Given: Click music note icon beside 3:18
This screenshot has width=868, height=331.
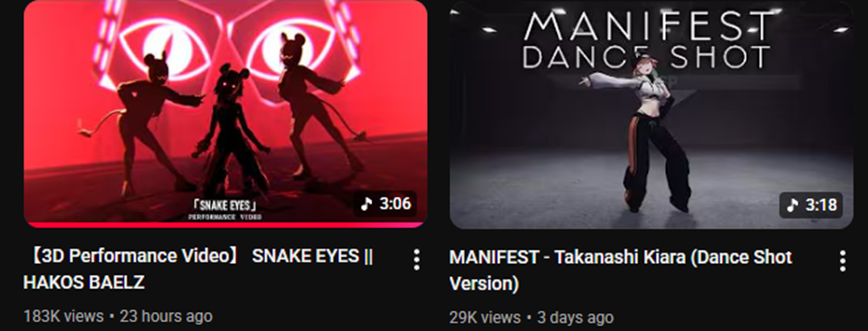Looking at the screenshot, I should pyautogui.click(x=793, y=205).
